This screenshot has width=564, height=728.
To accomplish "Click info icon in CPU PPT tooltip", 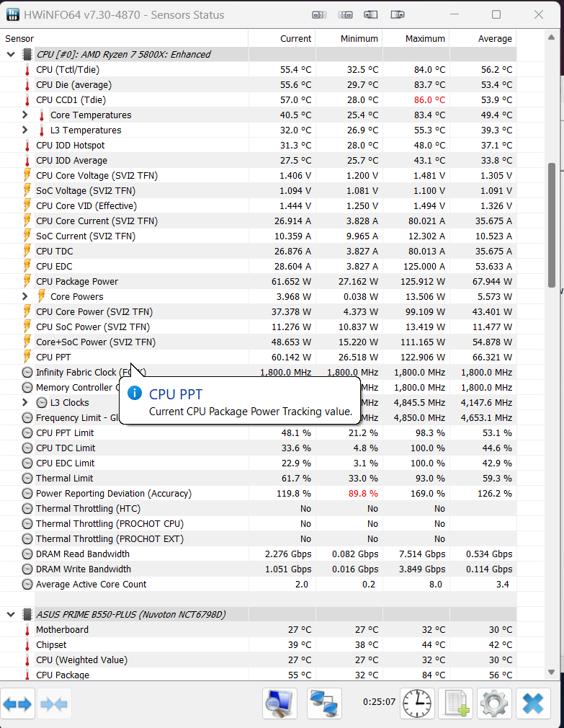I will pyautogui.click(x=135, y=394).
